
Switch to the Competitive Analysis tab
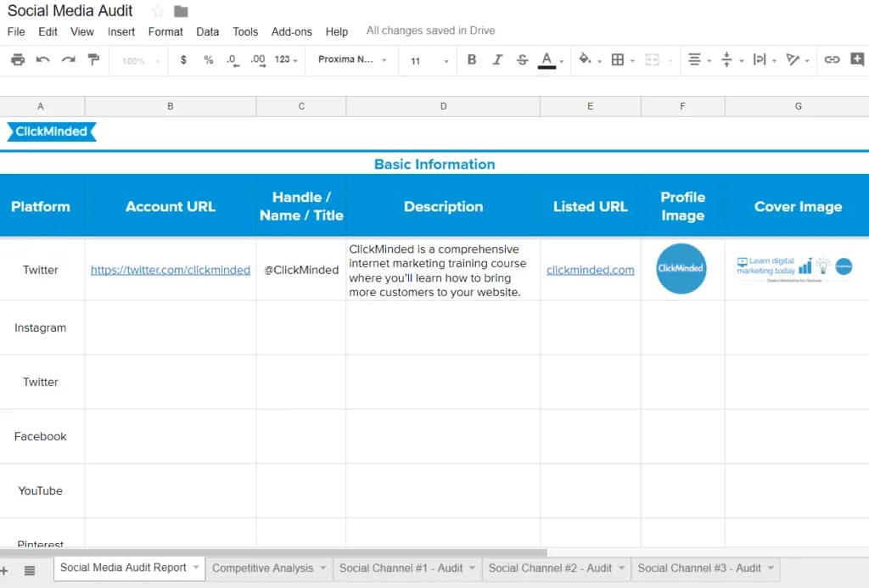point(262,568)
